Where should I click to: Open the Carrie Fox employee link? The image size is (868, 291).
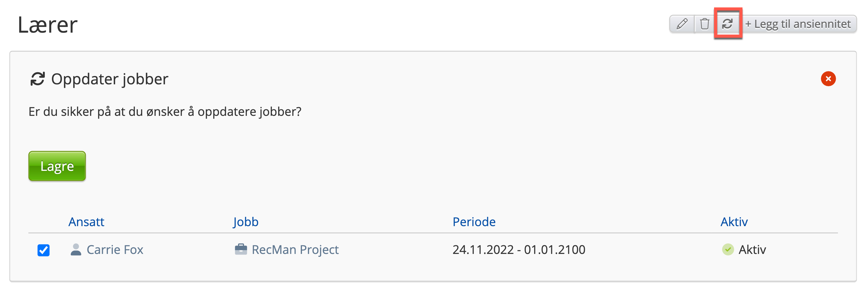coord(115,250)
